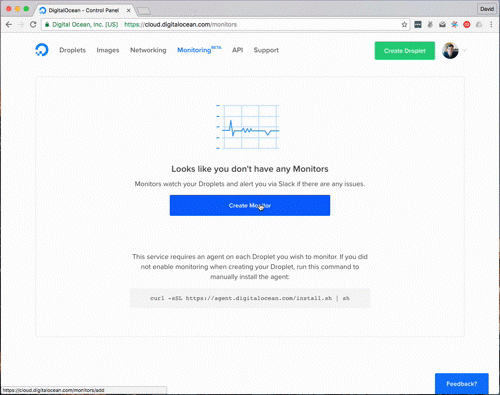Open the Images navigation item
The width and height of the screenshot is (500, 395).
tap(108, 50)
